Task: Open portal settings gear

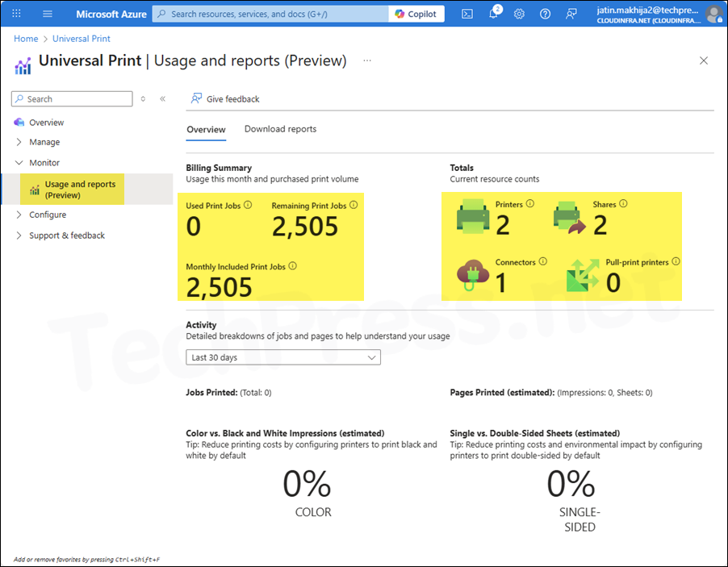Action: click(x=519, y=14)
